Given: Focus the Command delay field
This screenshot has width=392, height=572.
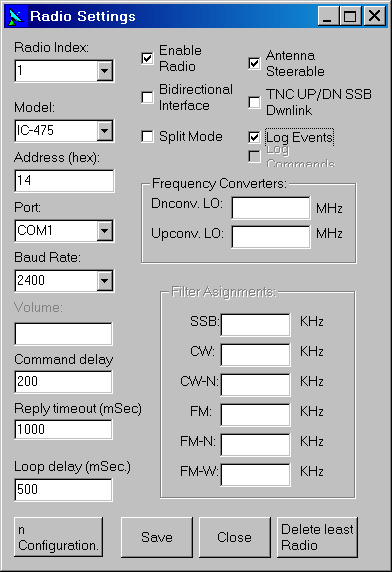Looking at the screenshot, I should [x=63, y=382].
